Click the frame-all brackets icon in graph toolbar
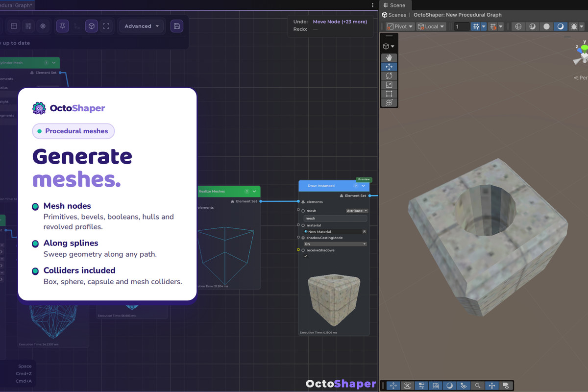588x392 pixels. [x=106, y=26]
